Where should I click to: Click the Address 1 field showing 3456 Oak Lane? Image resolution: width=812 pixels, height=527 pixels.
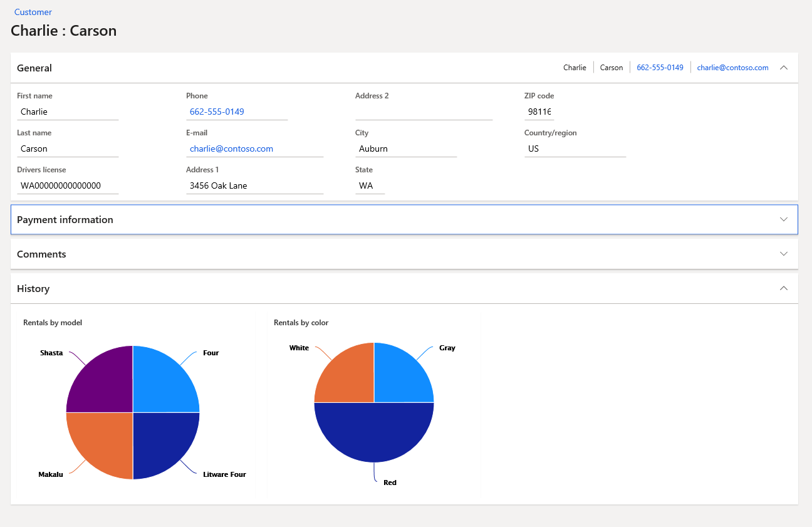(254, 185)
